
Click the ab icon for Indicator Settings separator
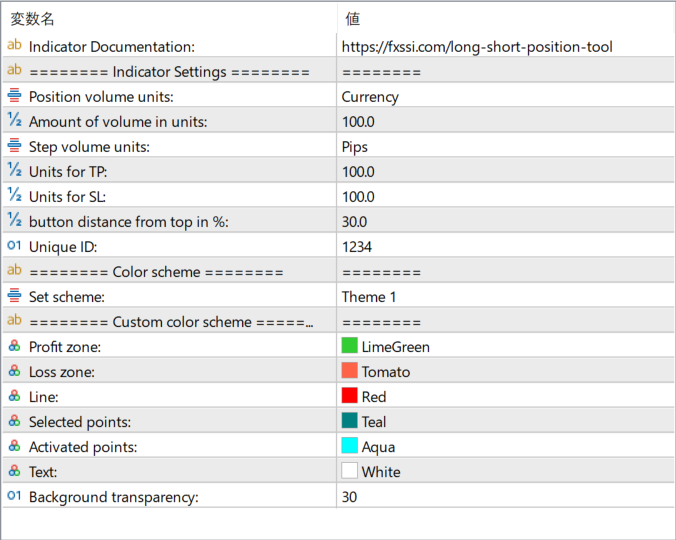14,70
